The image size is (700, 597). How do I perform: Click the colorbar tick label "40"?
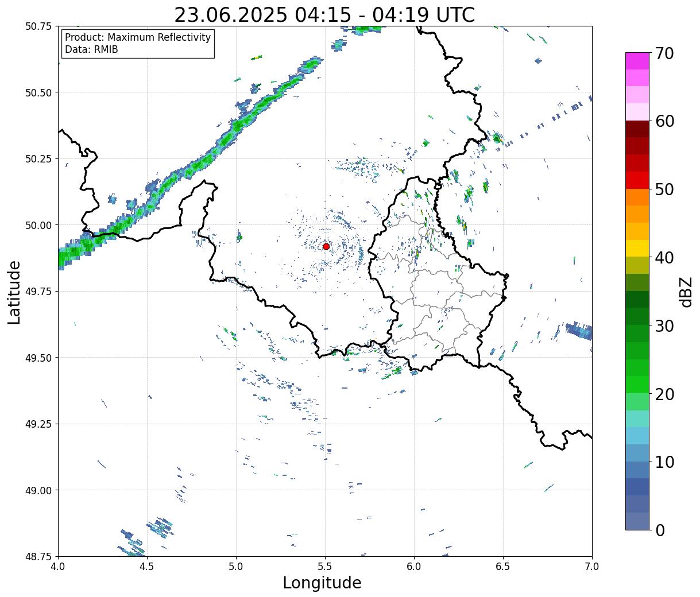click(664, 257)
